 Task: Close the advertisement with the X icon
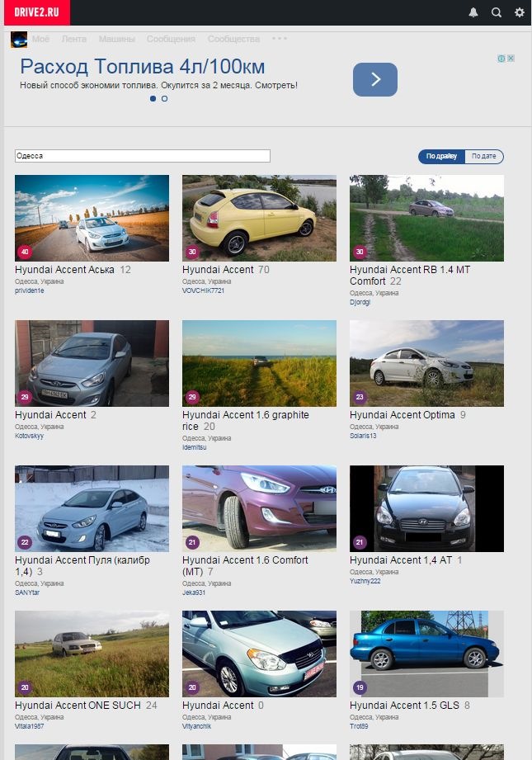tap(511, 58)
